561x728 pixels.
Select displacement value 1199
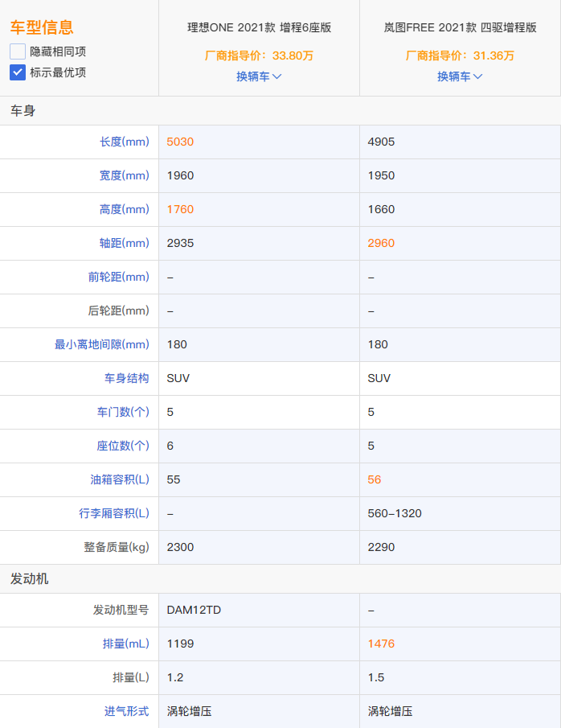coord(180,644)
